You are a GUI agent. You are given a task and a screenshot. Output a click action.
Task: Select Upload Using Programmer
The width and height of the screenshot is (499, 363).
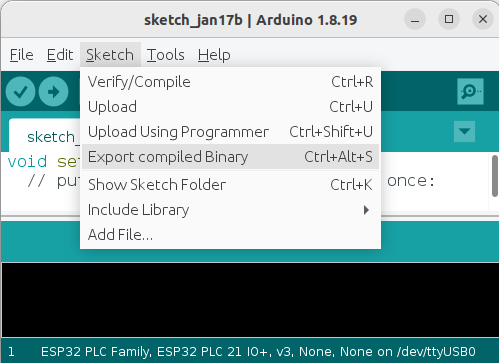tap(230, 132)
